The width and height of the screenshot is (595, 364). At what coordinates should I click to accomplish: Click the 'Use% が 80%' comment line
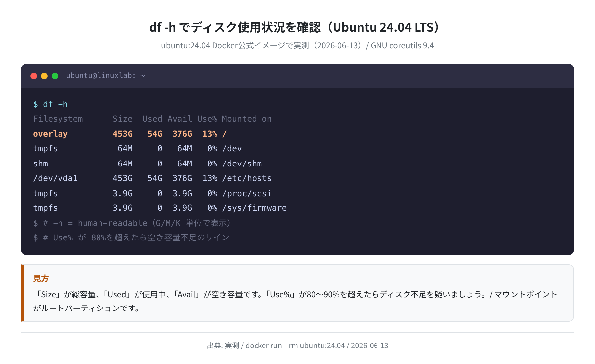131,238
